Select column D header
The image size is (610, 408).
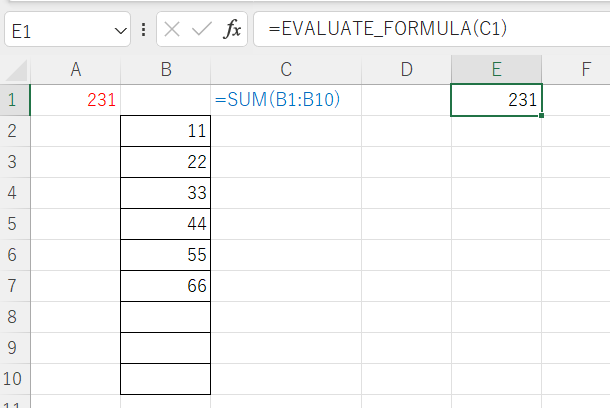pos(406,69)
